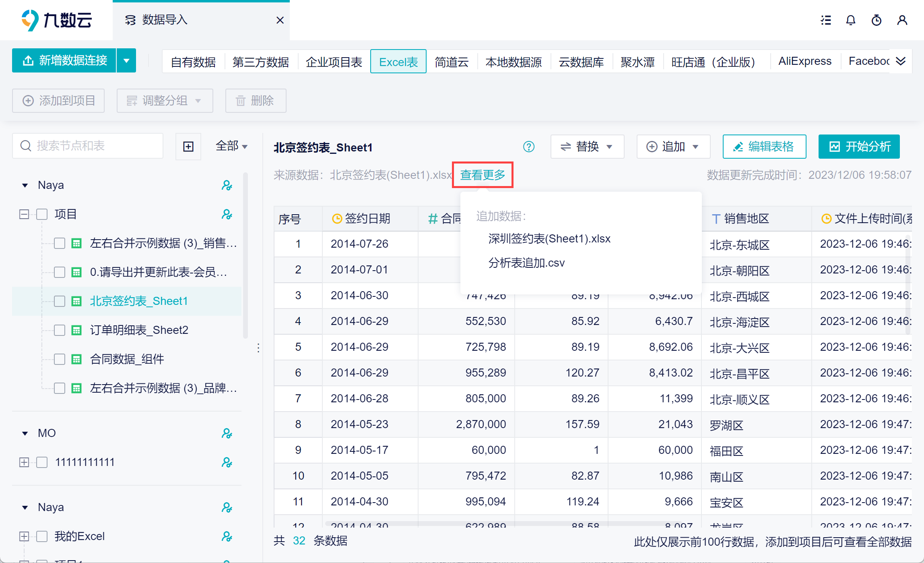Click the task list icon in top bar
Screen dimensions: 924x563
point(825,20)
